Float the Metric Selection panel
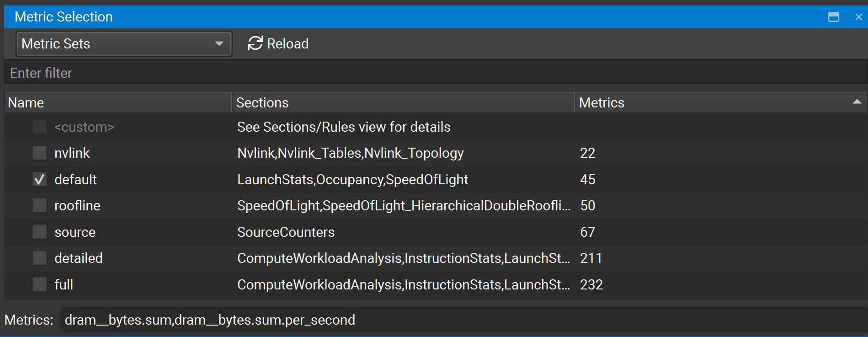The width and height of the screenshot is (868, 337). [834, 17]
